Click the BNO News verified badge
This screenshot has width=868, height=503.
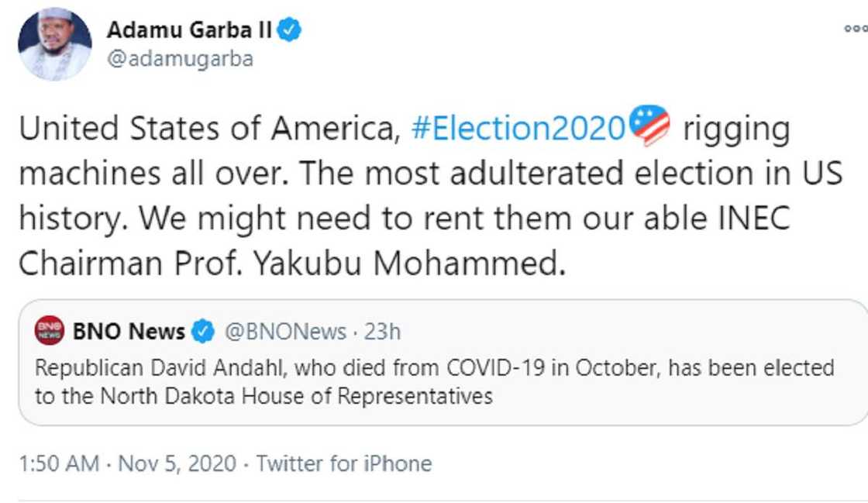204,329
